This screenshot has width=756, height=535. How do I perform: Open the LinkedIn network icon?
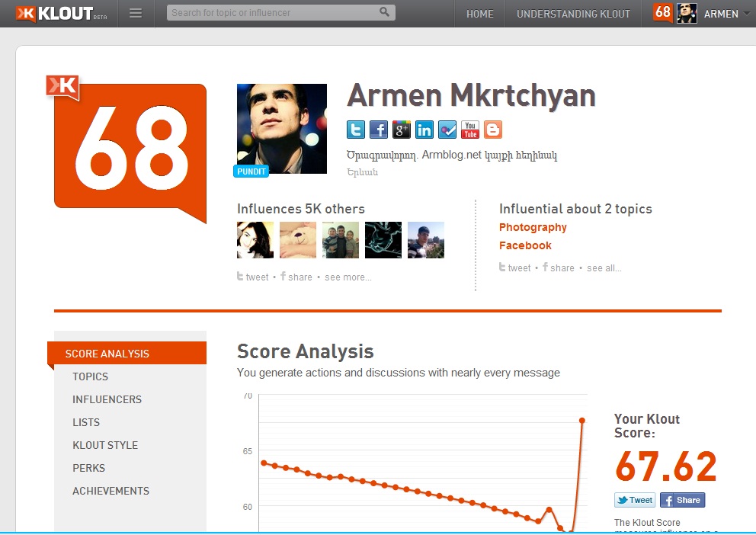coord(424,130)
